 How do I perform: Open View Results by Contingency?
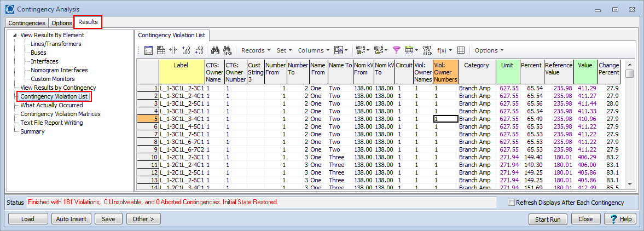pos(59,88)
